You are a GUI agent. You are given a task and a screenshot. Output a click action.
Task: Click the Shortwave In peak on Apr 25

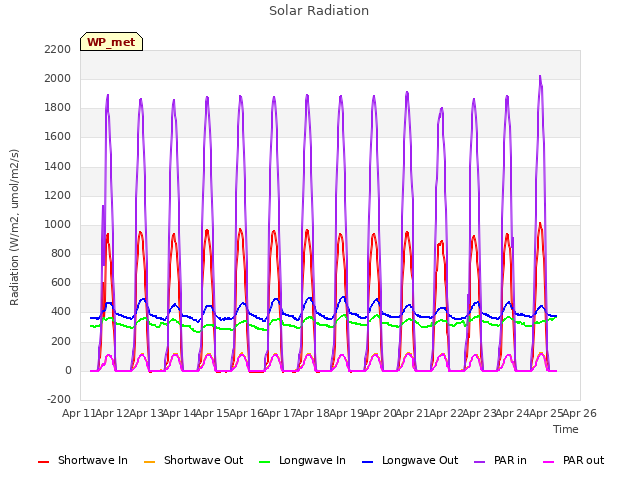pyautogui.click(x=540, y=224)
